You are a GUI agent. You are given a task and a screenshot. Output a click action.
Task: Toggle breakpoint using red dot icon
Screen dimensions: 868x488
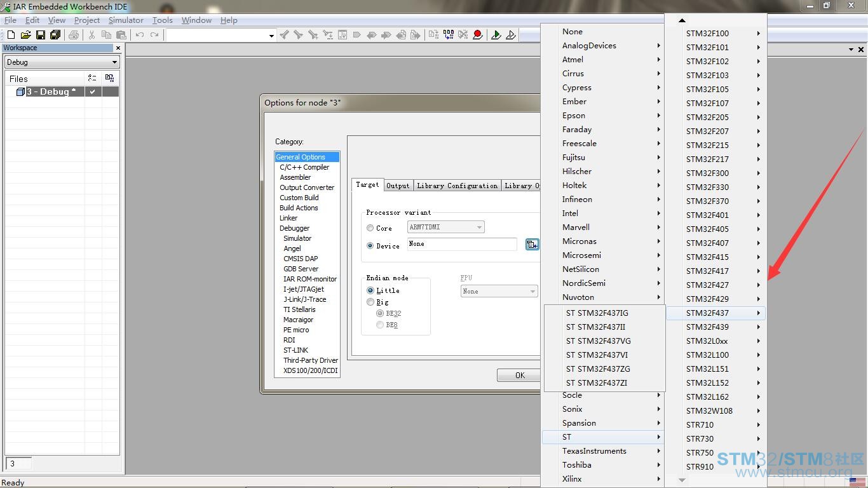point(478,35)
